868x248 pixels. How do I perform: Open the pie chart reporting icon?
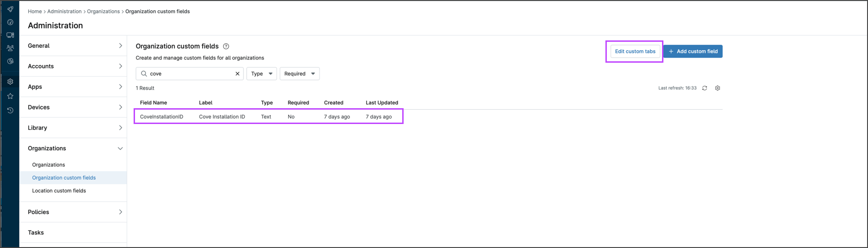[x=10, y=61]
